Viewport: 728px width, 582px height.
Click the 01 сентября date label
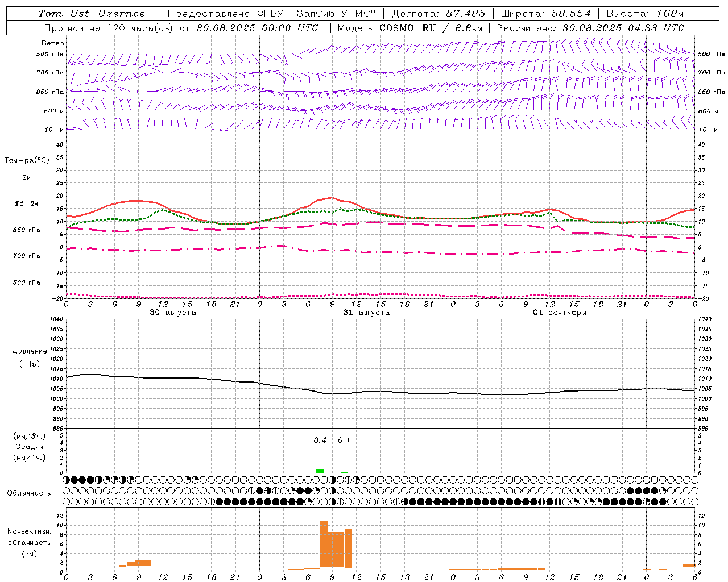coord(560,313)
